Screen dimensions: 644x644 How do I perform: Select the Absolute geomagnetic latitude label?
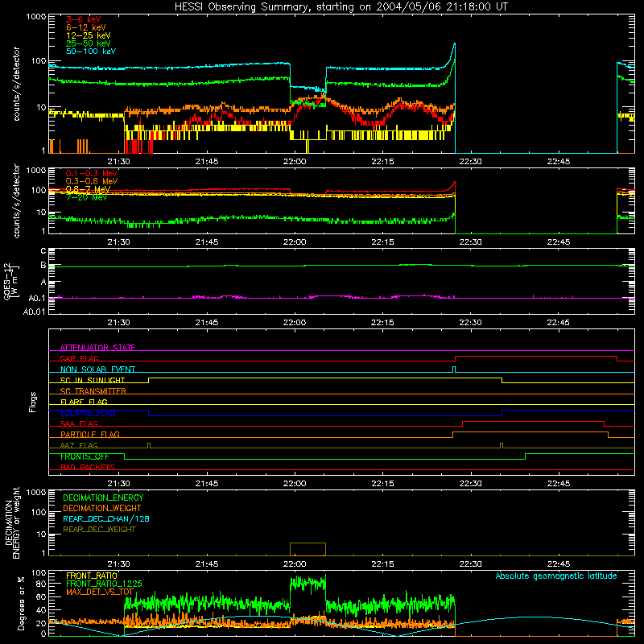click(556, 576)
